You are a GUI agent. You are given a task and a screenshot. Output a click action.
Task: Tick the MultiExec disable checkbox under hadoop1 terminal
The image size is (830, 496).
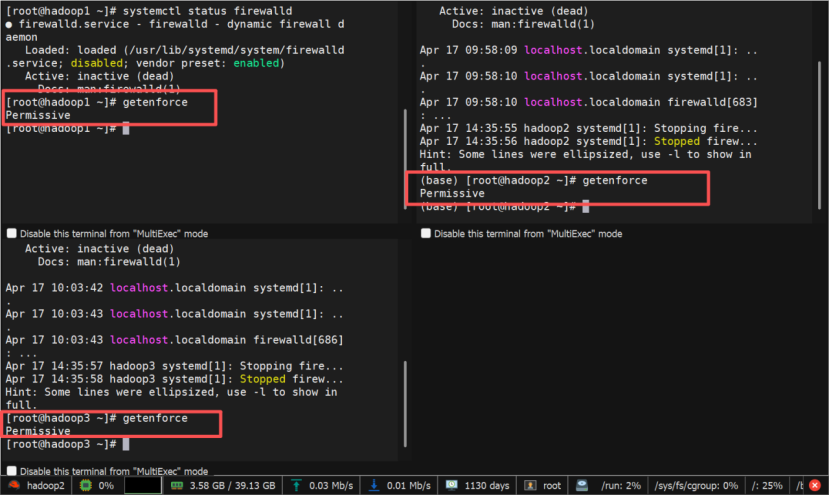[12, 233]
